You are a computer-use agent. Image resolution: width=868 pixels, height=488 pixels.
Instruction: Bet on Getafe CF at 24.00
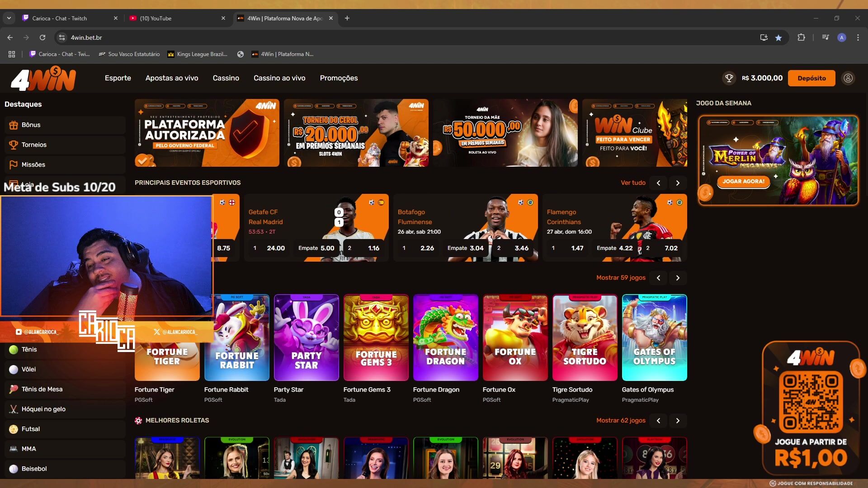point(269,248)
